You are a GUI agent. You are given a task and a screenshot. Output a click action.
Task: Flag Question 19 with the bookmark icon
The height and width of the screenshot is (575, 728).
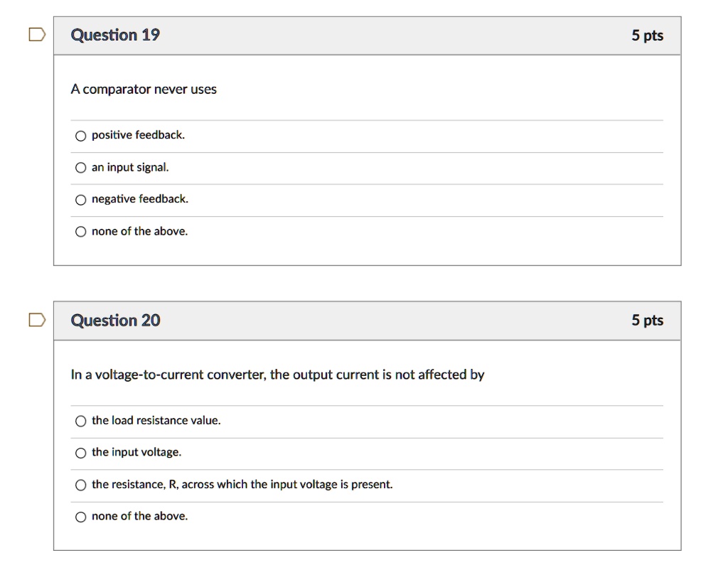pos(37,35)
